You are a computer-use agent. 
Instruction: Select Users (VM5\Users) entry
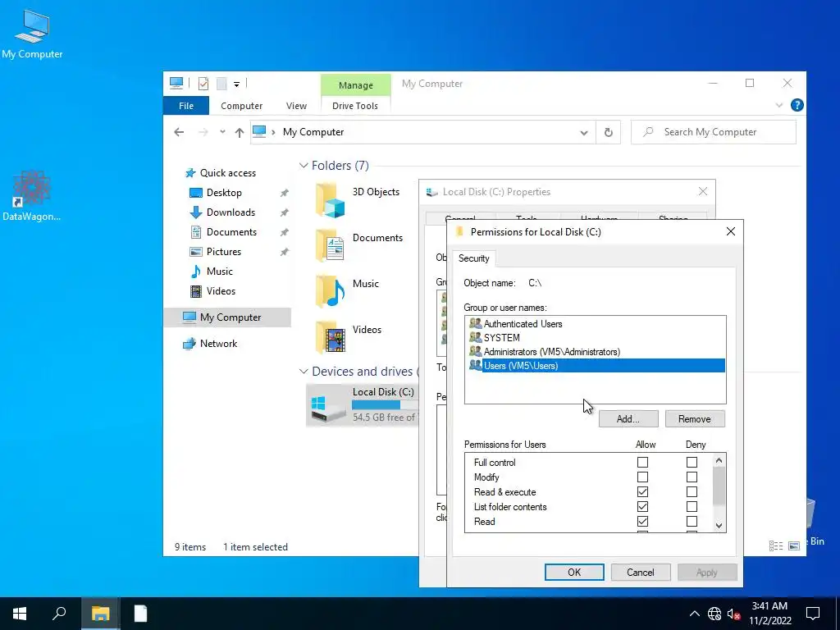(x=596, y=365)
